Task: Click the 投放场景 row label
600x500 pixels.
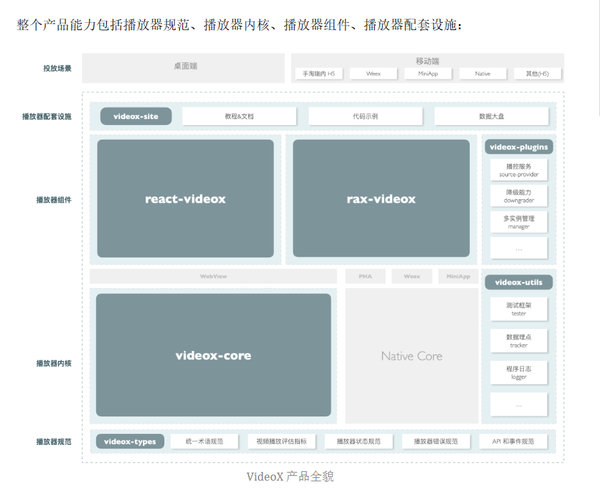Action: [57, 68]
